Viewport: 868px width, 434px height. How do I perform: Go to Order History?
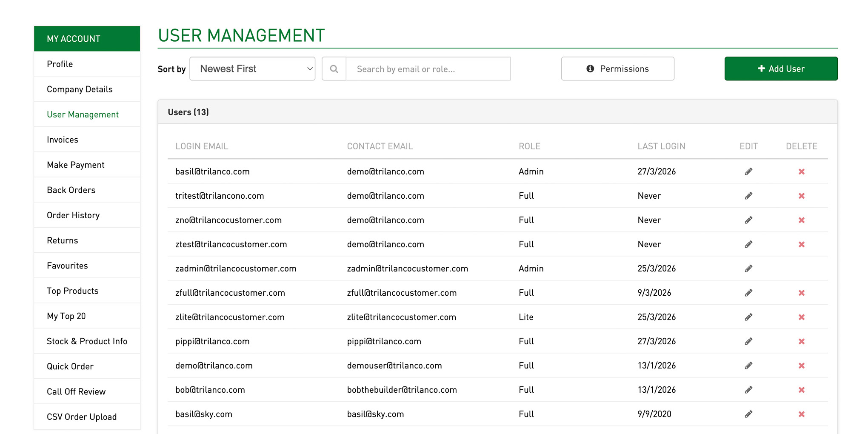[73, 215]
